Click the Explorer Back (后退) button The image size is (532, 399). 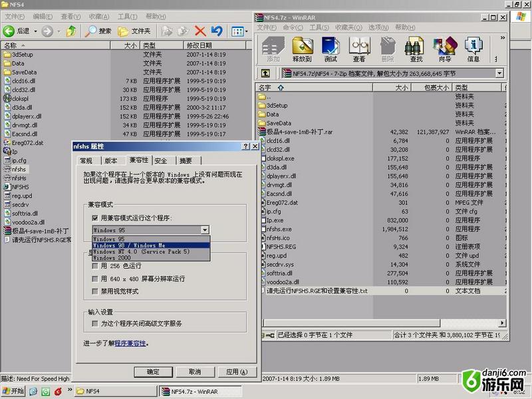click(16, 31)
